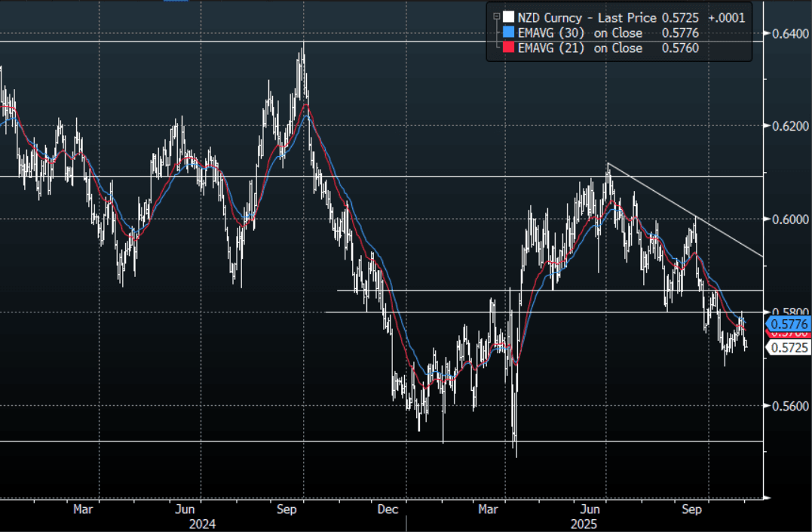Click the blue 0.5776 price tag on axis
The width and height of the screenshot is (812, 532).
pyautogui.click(x=788, y=324)
